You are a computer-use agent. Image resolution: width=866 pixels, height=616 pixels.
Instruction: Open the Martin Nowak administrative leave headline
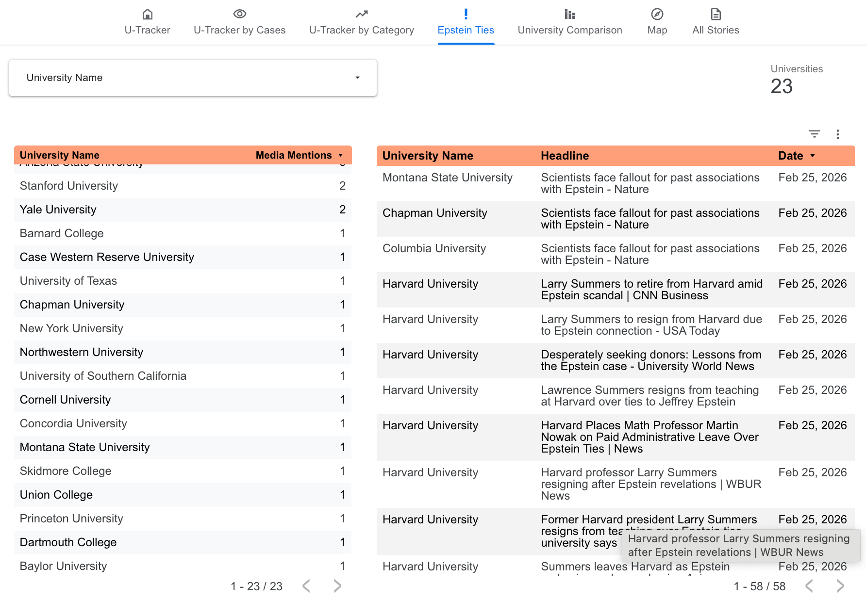coord(649,437)
